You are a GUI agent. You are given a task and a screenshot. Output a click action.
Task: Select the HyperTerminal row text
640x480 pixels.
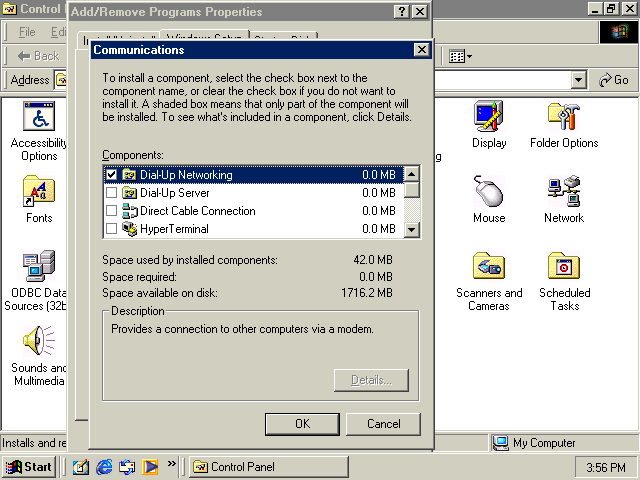(x=174, y=229)
